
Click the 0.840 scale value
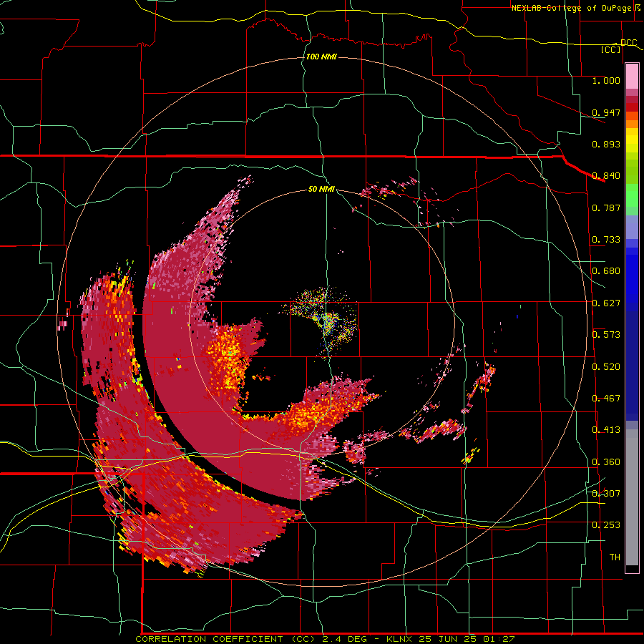(x=606, y=176)
